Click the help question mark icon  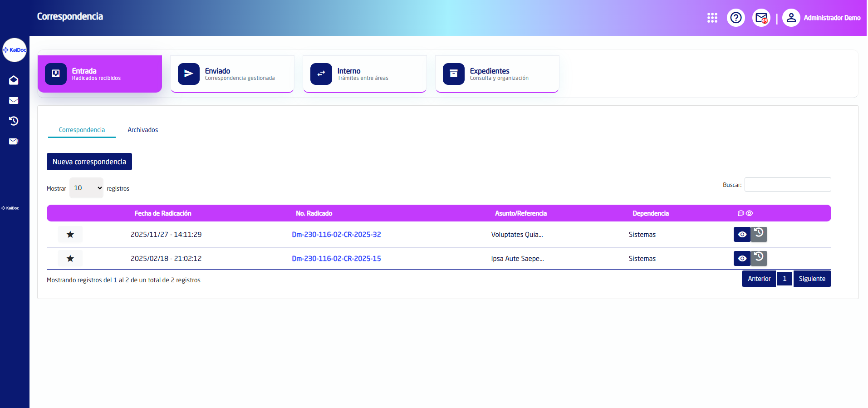coord(736,18)
